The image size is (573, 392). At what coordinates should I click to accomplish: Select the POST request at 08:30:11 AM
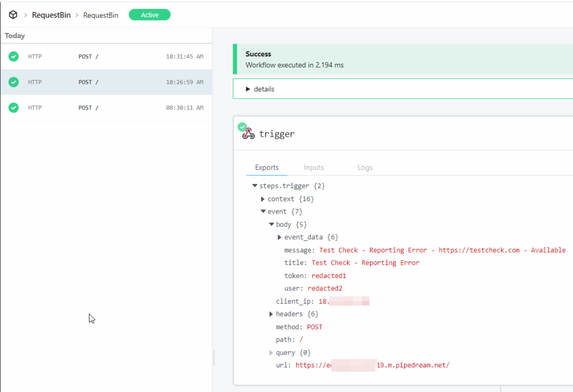pyautogui.click(x=106, y=107)
